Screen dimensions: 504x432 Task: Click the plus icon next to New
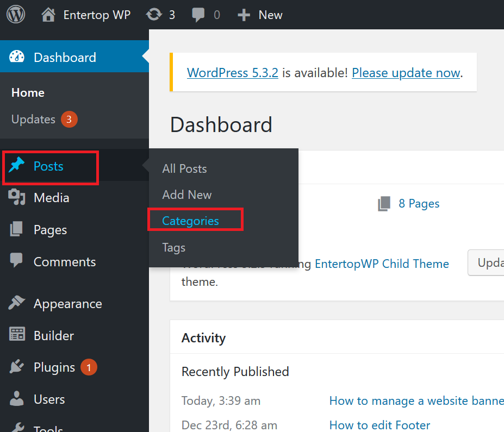point(244,15)
